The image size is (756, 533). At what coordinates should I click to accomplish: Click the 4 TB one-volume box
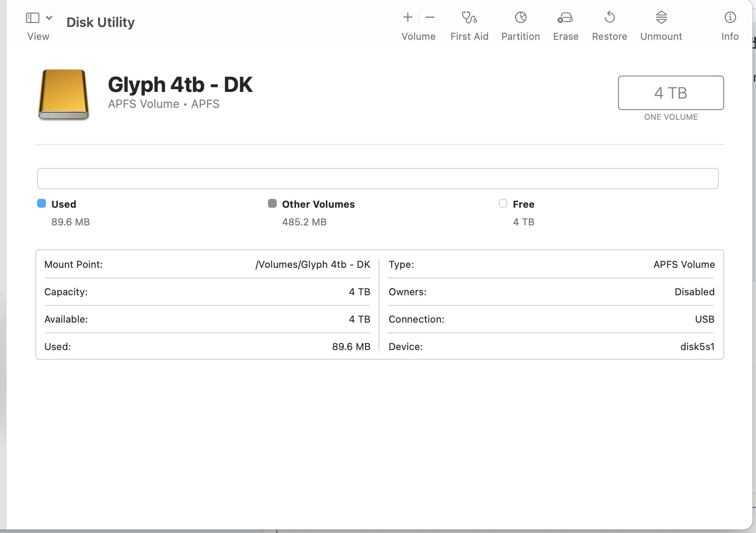(x=671, y=93)
